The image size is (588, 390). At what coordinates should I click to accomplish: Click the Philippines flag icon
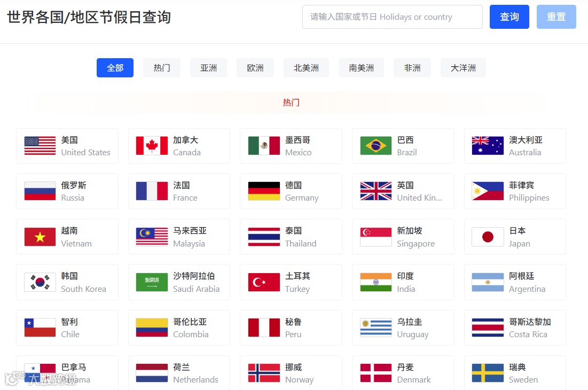point(488,191)
